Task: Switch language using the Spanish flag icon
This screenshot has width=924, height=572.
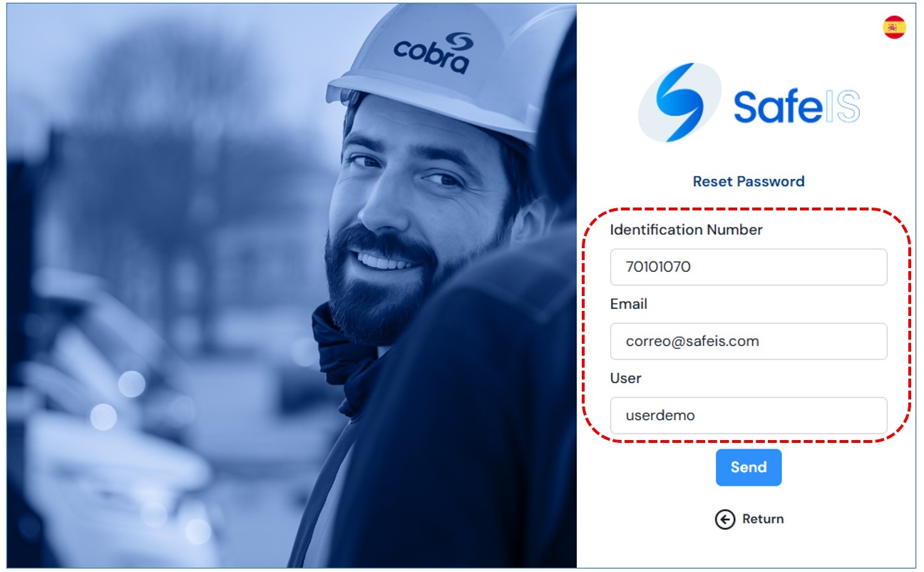Action: pos(894,27)
